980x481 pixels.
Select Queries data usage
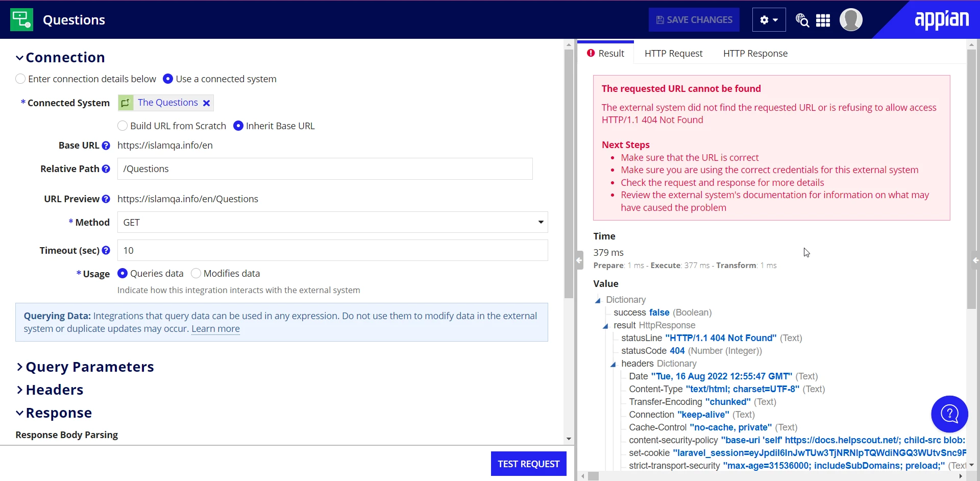tap(122, 274)
